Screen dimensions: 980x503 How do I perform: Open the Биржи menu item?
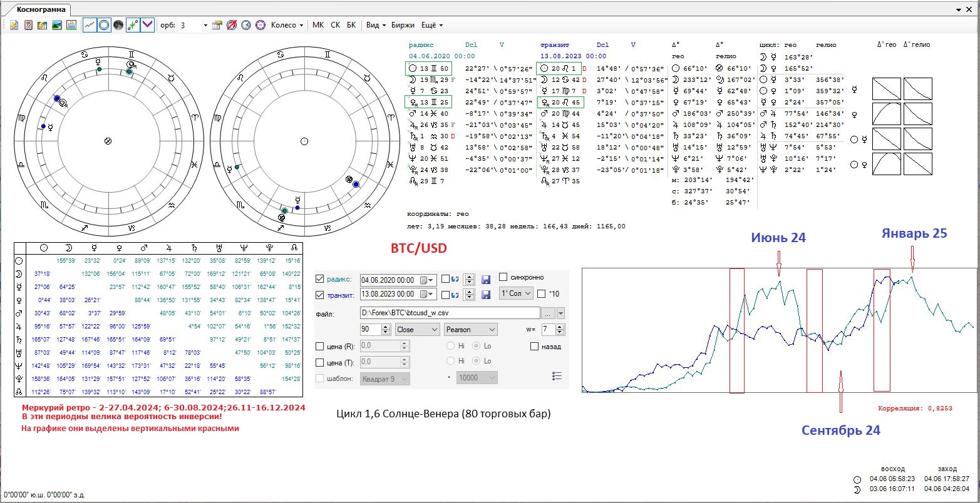pos(403,25)
